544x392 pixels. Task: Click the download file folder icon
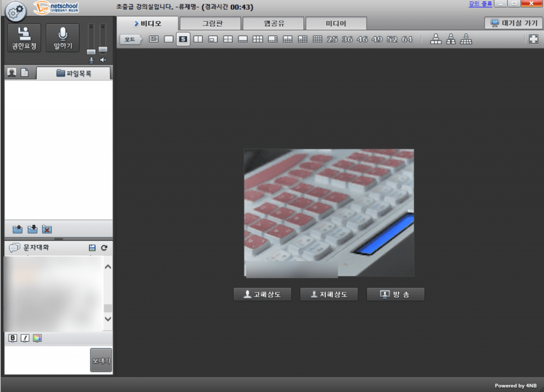click(32, 229)
